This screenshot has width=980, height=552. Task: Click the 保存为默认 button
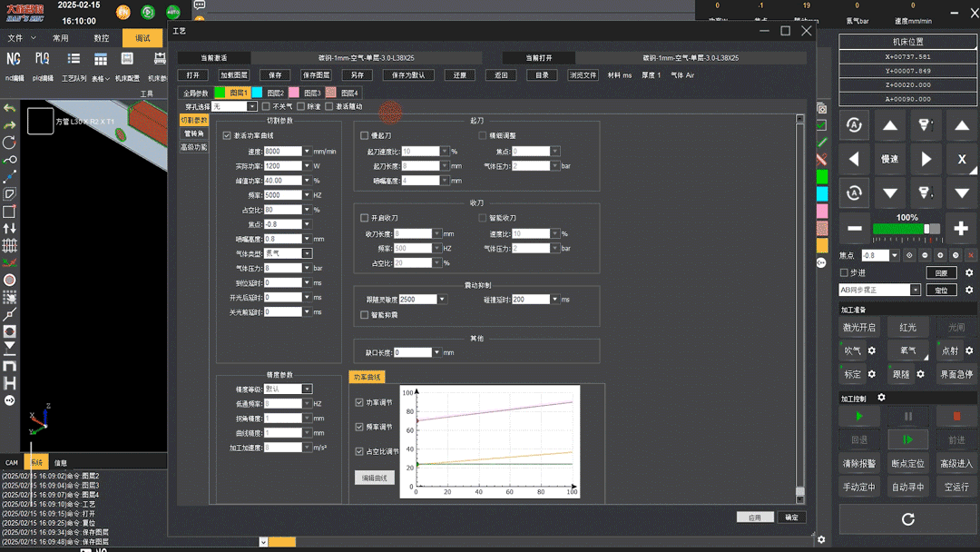coord(408,75)
